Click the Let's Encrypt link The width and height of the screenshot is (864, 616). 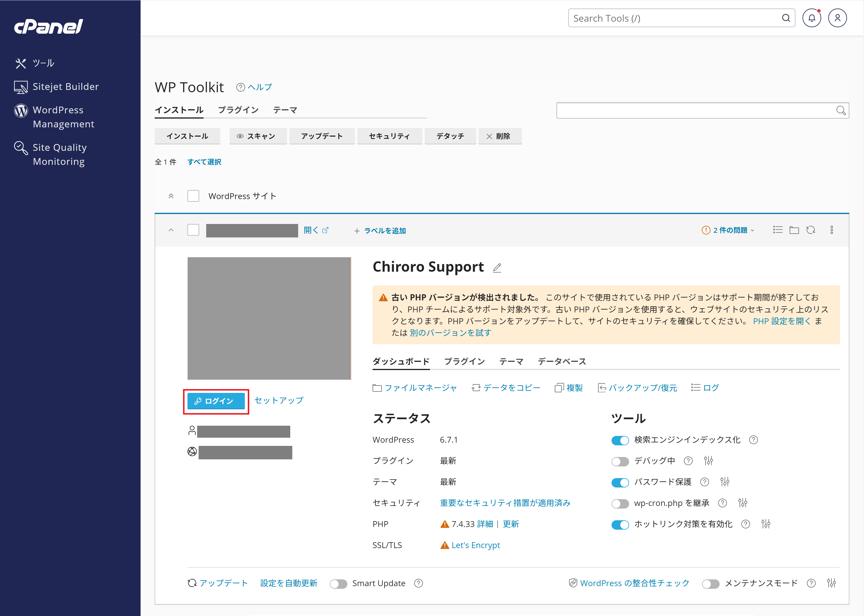(475, 545)
